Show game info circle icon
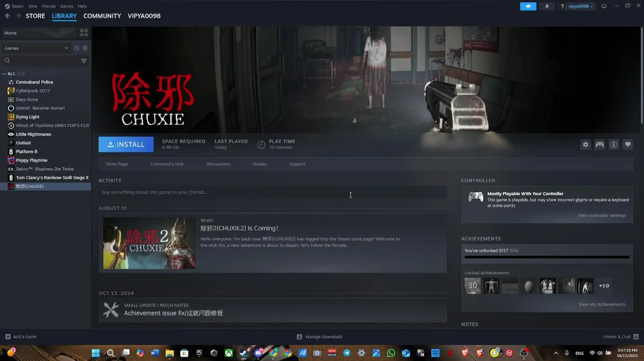Image resolution: width=644 pixels, height=361 pixels. pos(613,144)
